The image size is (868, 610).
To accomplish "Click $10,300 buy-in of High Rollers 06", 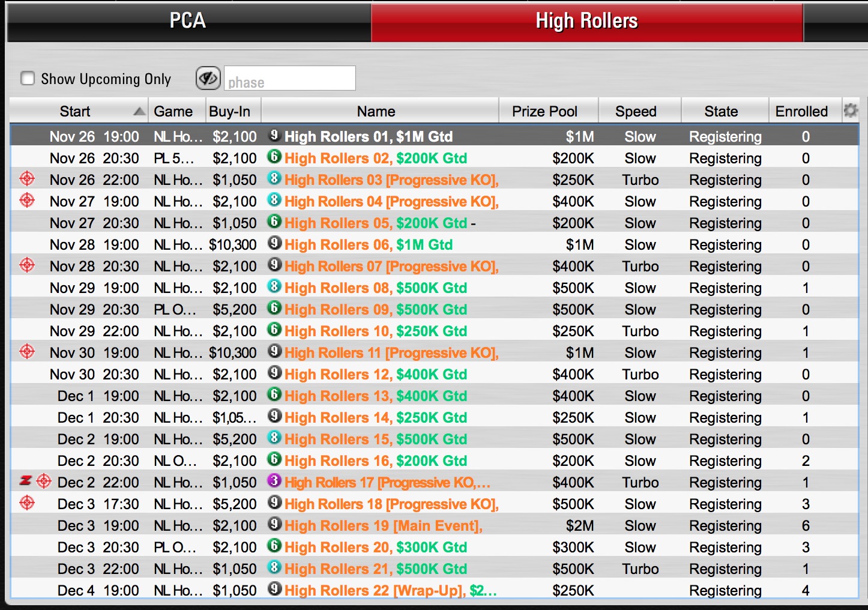I will point(233,245).
